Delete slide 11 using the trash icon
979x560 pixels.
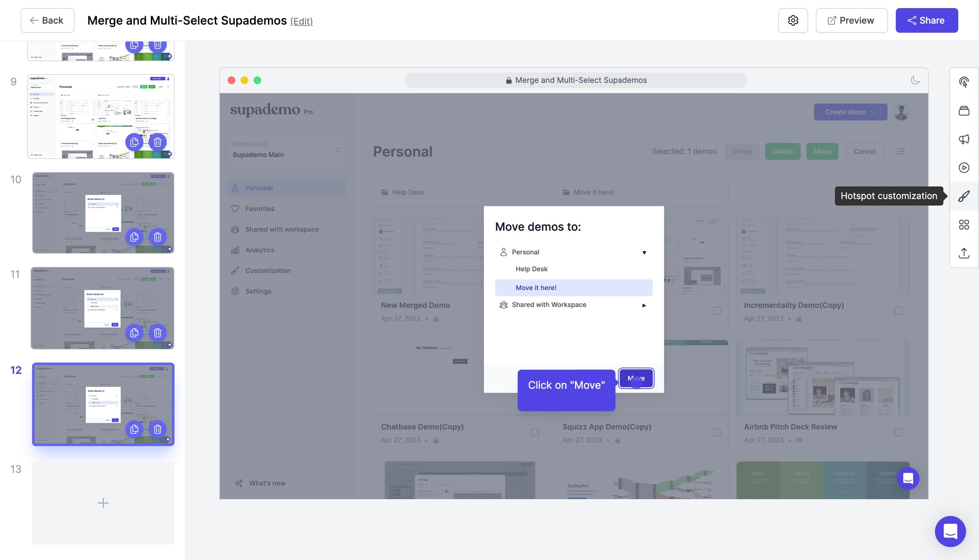158,333
